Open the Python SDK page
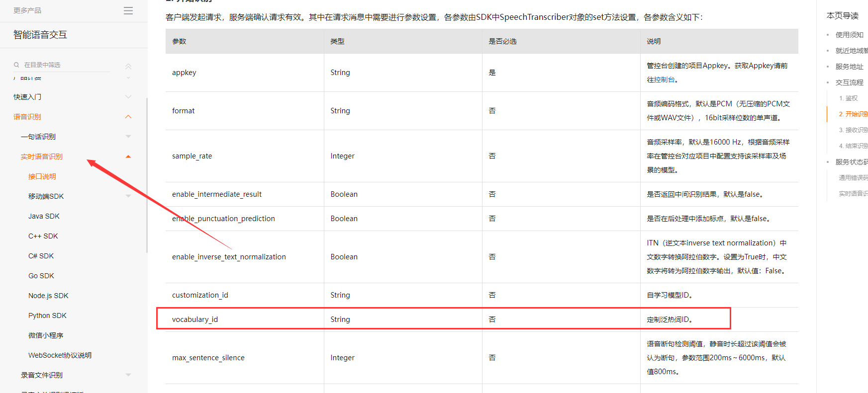Screen dimensions: 868x393 (x=47, y=315)
